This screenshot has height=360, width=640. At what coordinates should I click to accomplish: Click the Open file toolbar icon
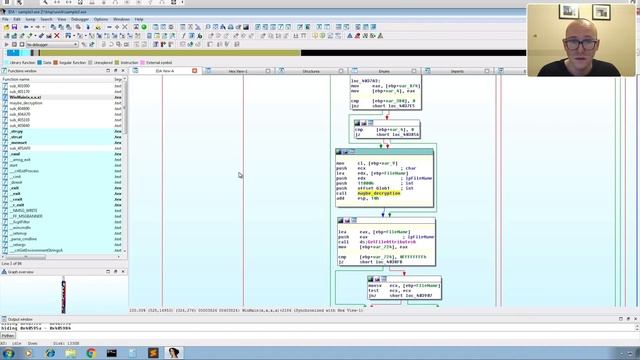pyautogui.click(x=7, y=27)
